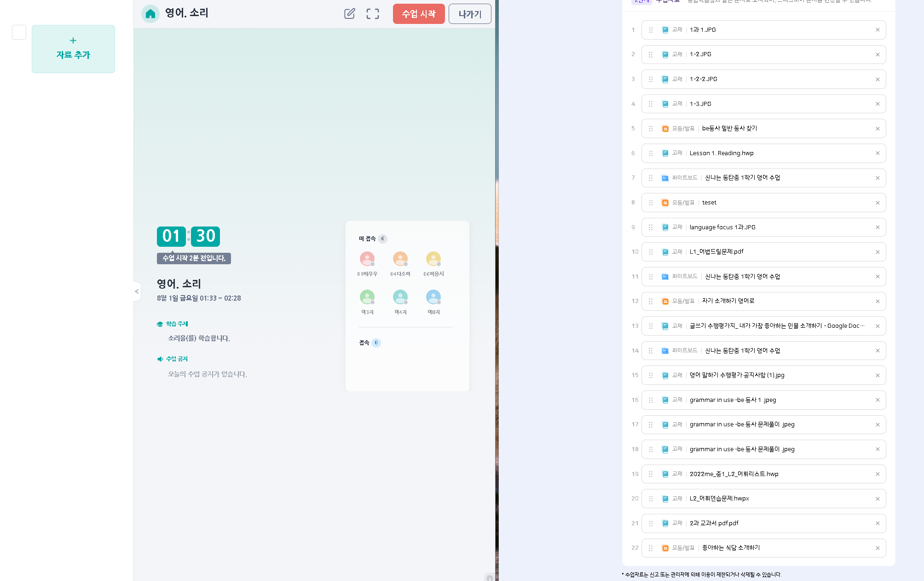924x581 pixels.
Task: Click student avatar 01매우우
Action: point(367,259)
